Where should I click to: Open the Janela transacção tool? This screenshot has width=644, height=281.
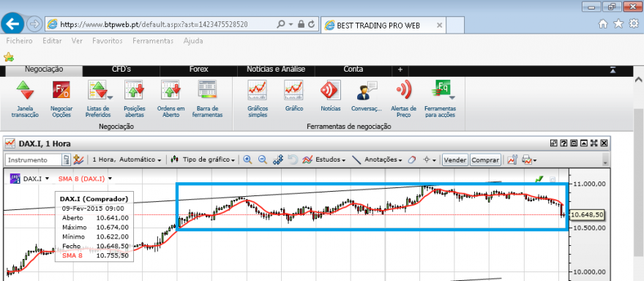point(25,99)
